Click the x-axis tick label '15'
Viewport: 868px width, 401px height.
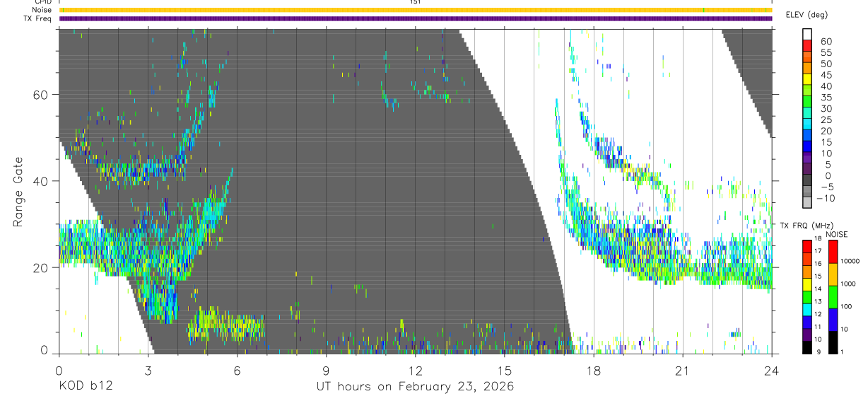pos(505,371)
